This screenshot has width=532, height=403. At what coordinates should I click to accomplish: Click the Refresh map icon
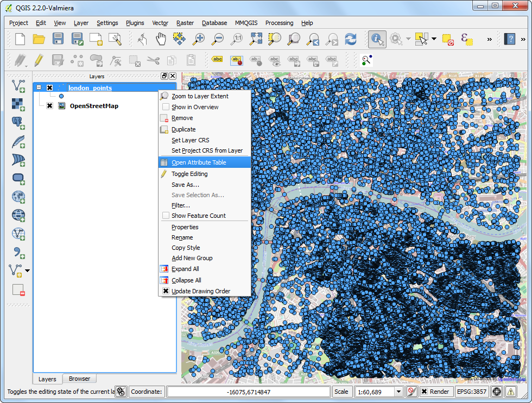click(x=351, y=39)
